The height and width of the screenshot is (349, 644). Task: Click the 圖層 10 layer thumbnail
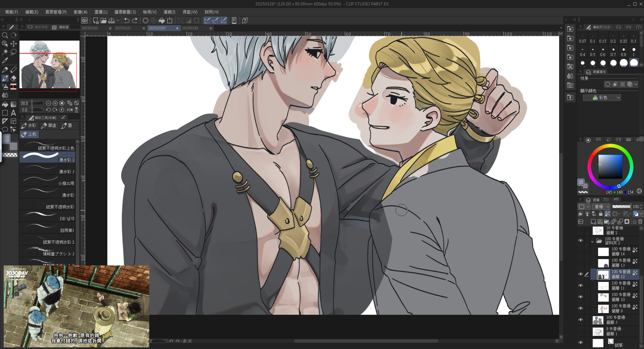pyautogui.click(x=603, y=297)
